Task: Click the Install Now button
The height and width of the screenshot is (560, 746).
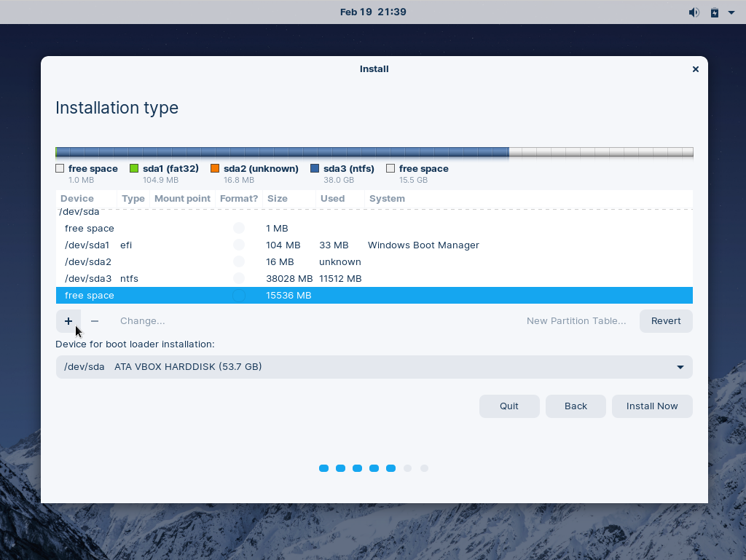Action: click(652, 406)
